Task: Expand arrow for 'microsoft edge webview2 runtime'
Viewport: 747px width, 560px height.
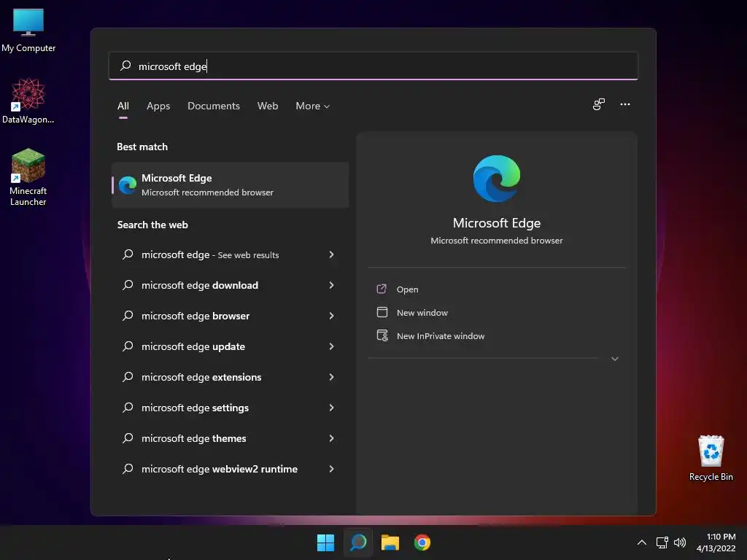Action: point(332,469)
